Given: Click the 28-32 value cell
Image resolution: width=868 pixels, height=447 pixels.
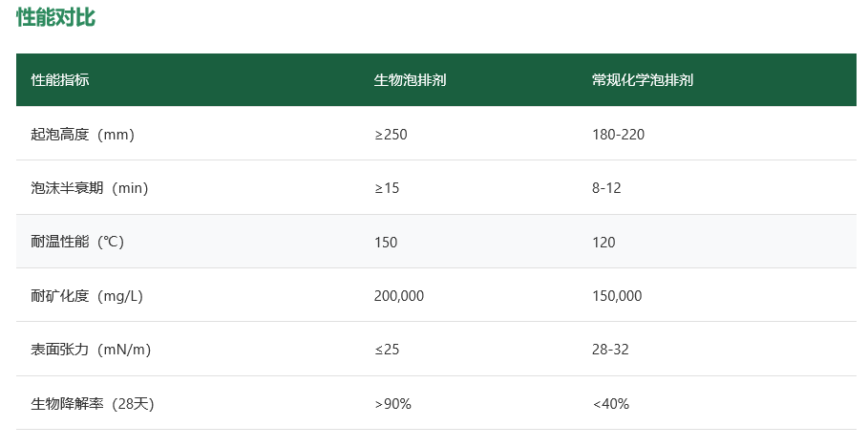Looking at the screenshot, I should coord(610,350).
